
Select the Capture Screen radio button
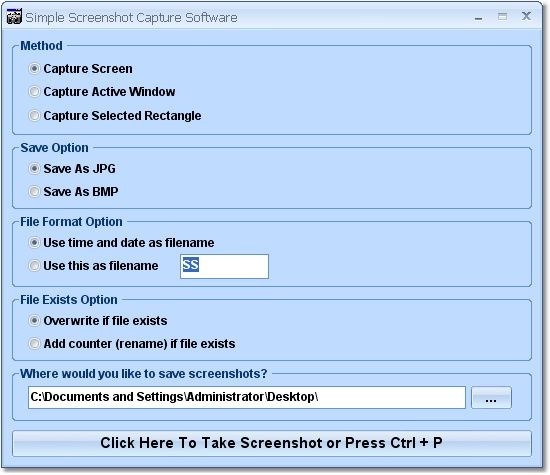[x=34, y=68]
